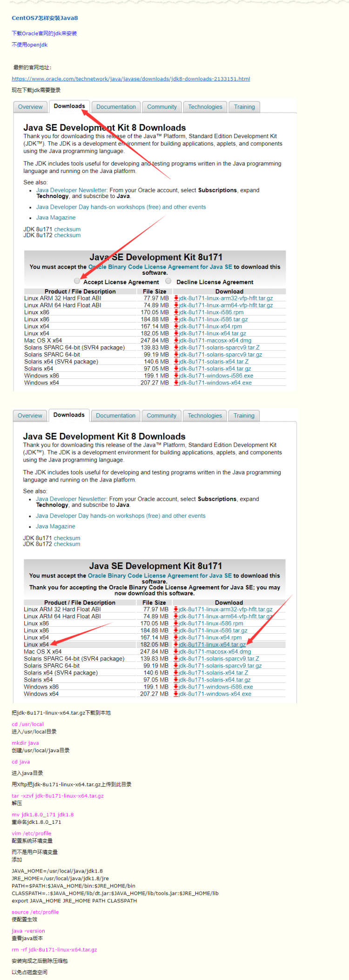Click download icon beside jdk-8u171-linux-x64.rpm in first Oracle screenshot
349x980 pixels.
(176, 326)
